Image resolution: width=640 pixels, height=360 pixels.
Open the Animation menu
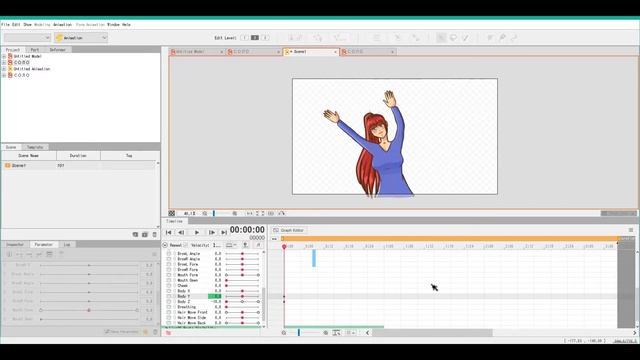(62, 24)
